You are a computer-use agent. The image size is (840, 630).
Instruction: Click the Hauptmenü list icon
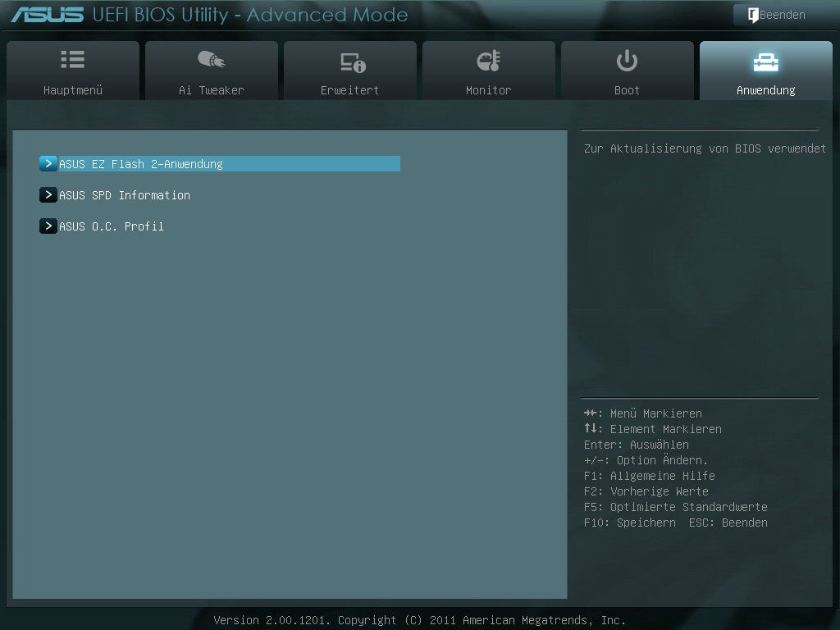coord(73,59)
